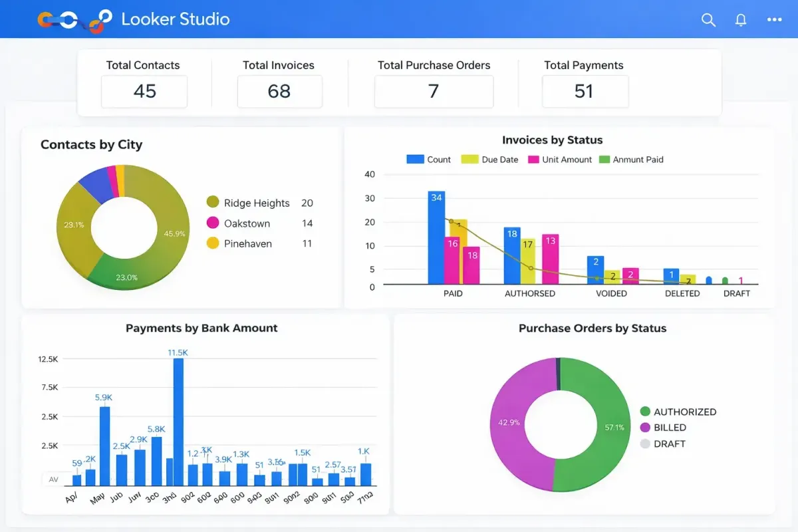Image resolution: width=798 pixels, height=532 pixels.
Task: Click the Total Purchase Orders label
Action: pos(434,65)
